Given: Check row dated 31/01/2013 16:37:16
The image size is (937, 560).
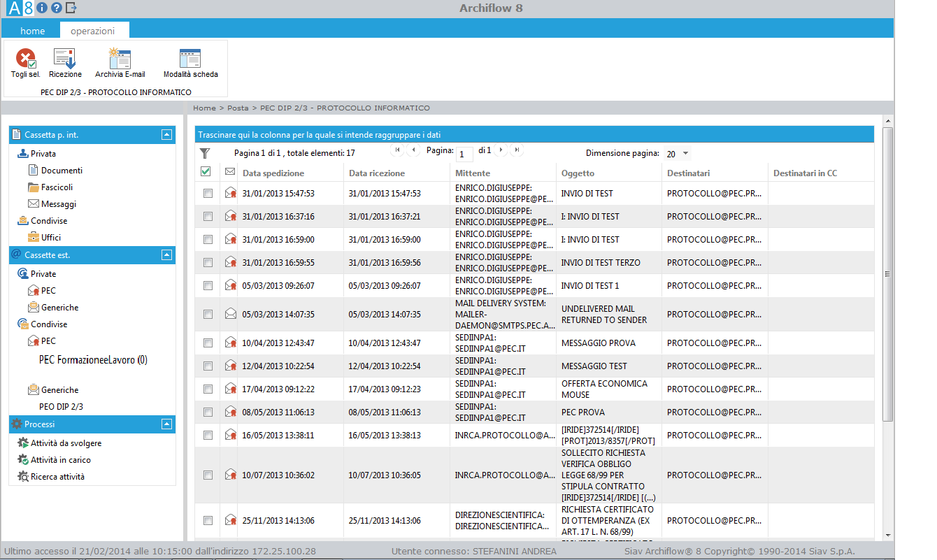Looking at the screenshot, I should pos(208,216).
